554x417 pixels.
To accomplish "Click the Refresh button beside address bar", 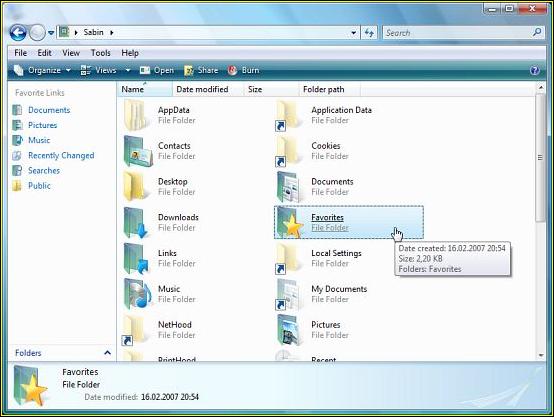I will (x=369, y=33).
